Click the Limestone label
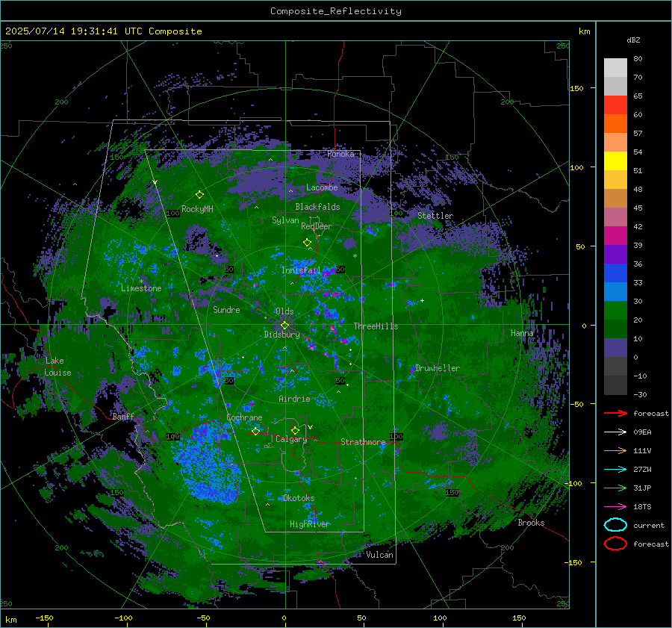Image resolution: width=672 pixels, height=628 pixels. (x=141, y=288)
